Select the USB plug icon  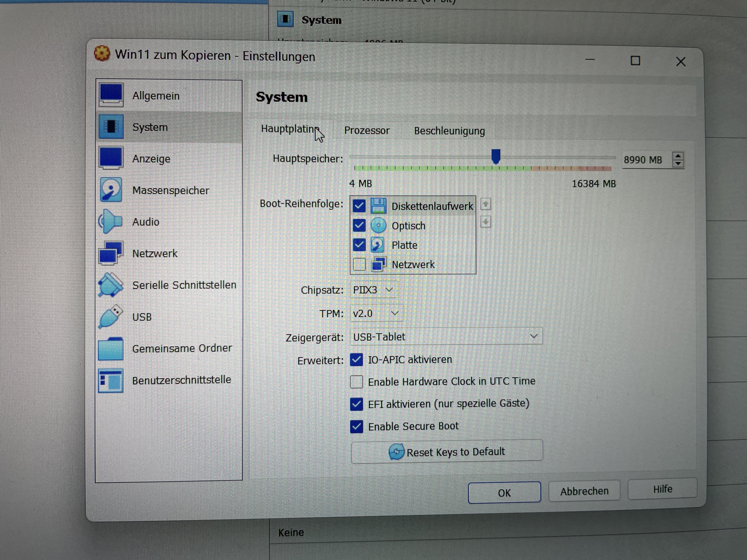110,317
